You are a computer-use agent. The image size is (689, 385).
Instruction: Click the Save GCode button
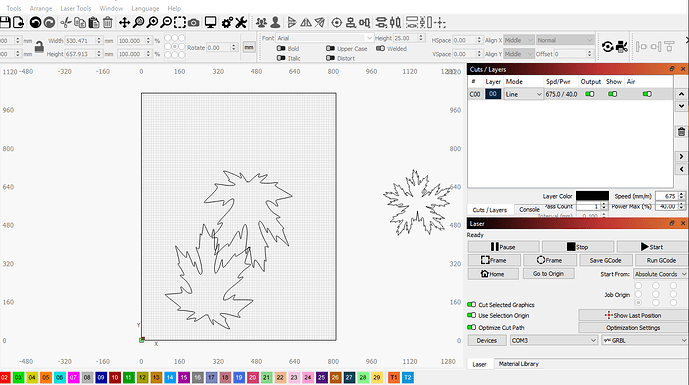pyautogui.click(x=606, y=260)
